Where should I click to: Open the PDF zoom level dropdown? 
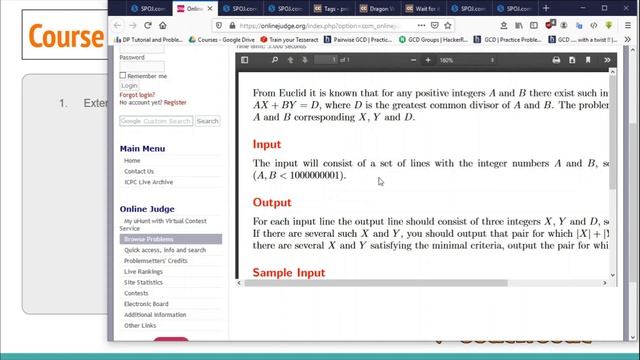(467, 60)
